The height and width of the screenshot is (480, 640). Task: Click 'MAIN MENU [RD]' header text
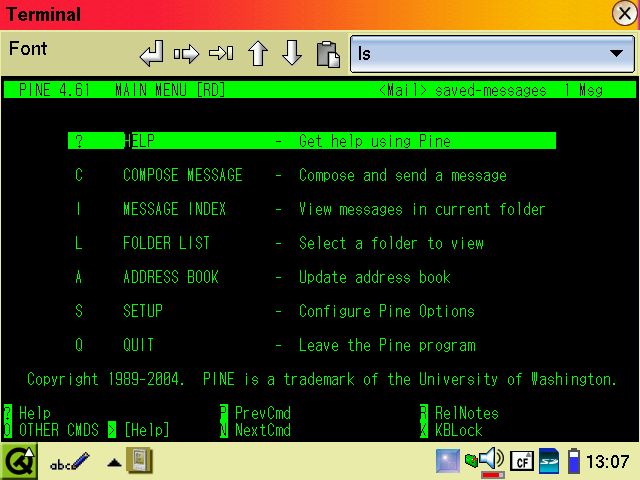coord(170,90)
